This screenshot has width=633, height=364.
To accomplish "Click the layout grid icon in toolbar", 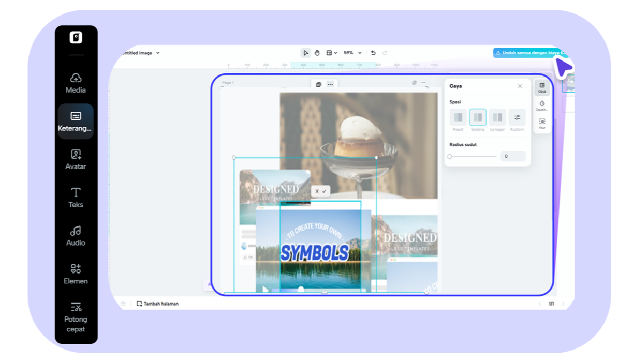I will click(329, 53).
